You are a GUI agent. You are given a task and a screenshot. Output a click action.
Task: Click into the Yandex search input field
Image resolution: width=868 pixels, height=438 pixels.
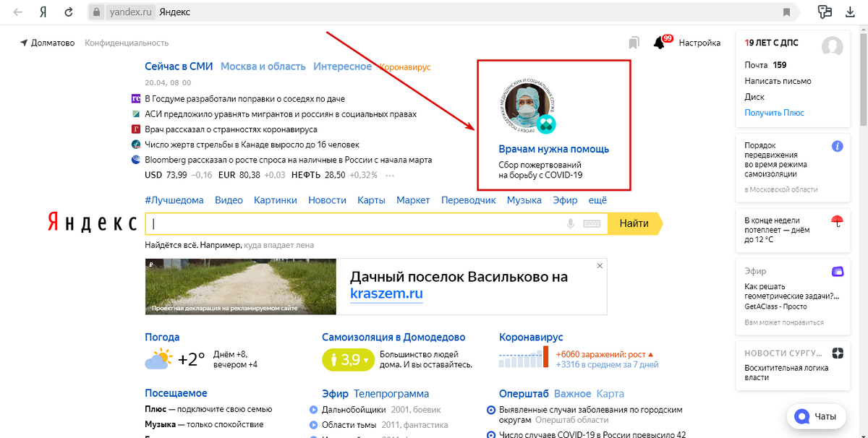[x=376, y=224]
